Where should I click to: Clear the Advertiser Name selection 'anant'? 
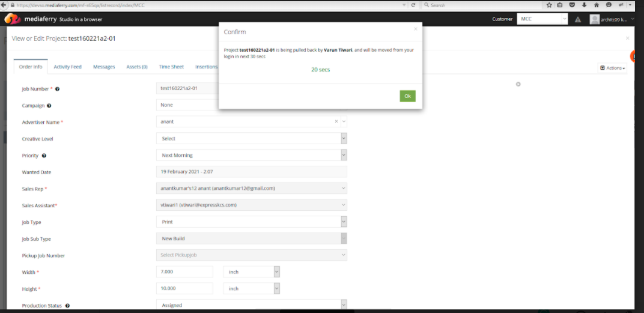pyautogui.click(x=336, y=122)
